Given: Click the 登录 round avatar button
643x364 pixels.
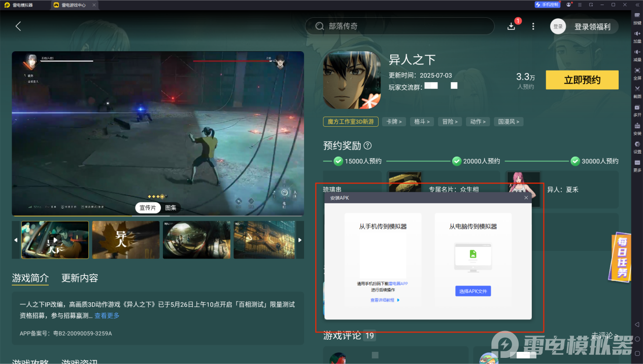Looking at the screenshot, I should coord(558,27).
